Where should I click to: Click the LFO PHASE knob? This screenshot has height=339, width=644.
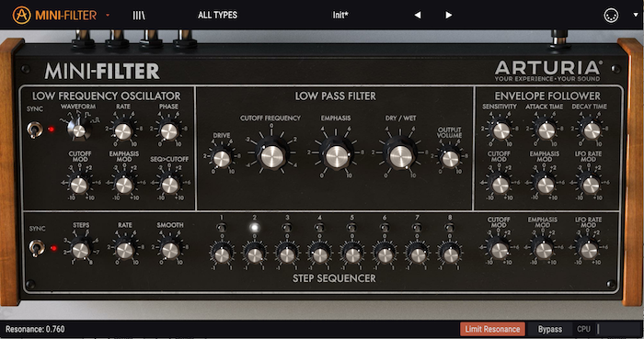(x=168, y=131)
